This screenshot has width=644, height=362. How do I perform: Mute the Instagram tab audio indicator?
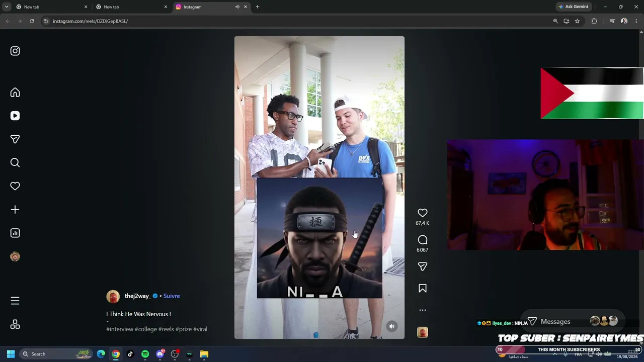point(237,7)
